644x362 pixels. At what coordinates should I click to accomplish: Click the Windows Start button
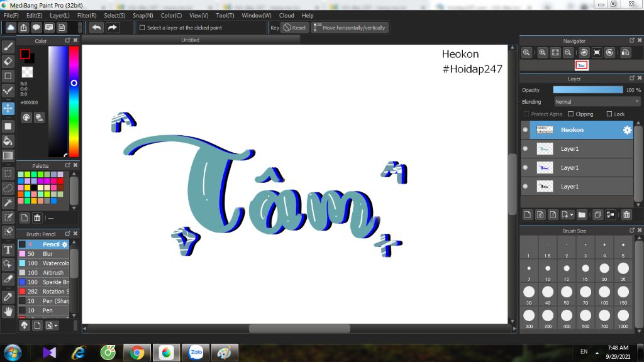point(12,353)
